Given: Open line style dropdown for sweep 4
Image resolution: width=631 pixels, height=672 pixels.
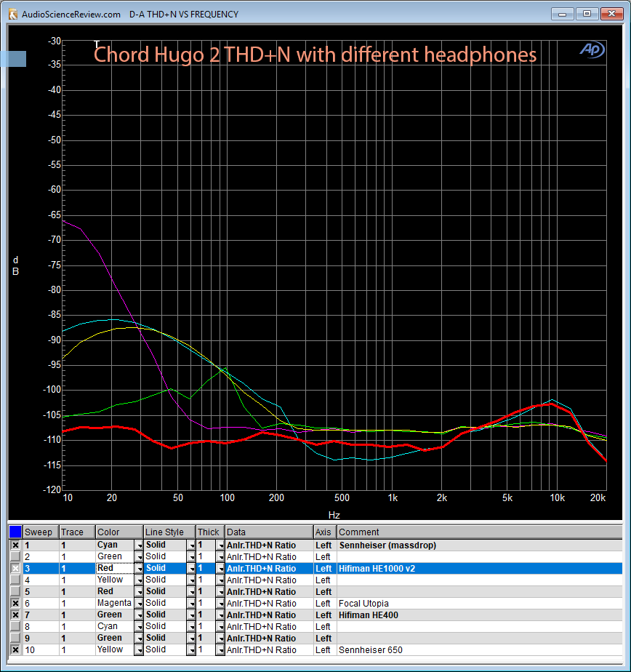Looking at the screenshot, I should coord(191,580).
